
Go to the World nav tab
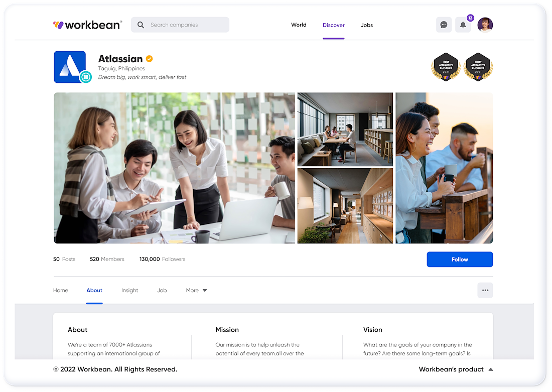coord(299,25)
